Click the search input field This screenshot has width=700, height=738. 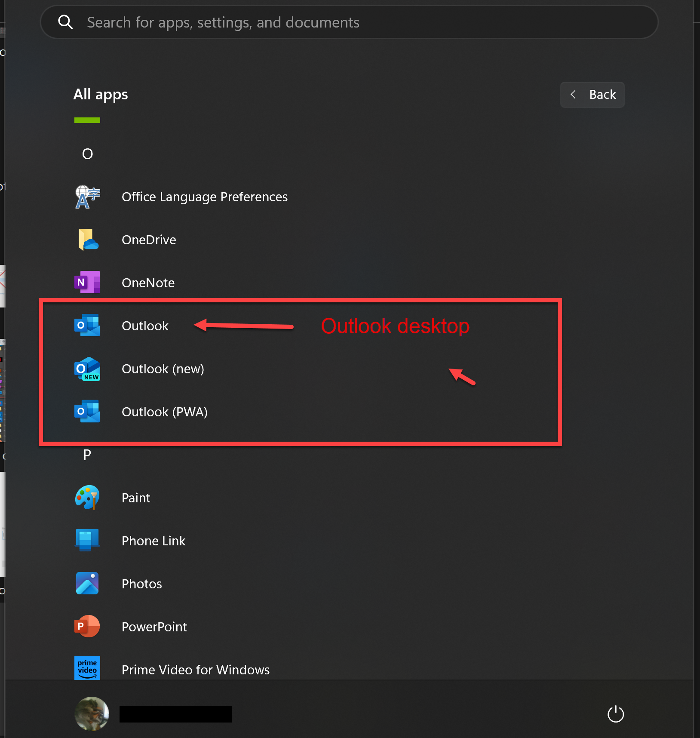(301, 22)
